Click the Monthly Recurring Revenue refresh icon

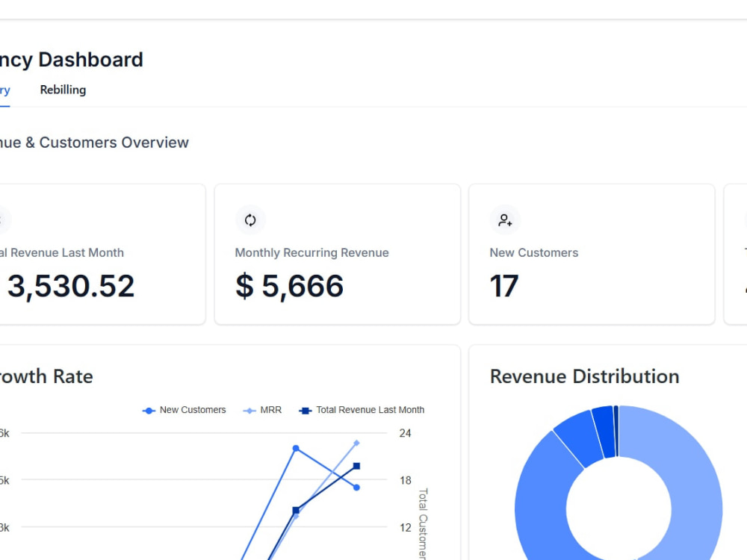click(x=250, y=220)
